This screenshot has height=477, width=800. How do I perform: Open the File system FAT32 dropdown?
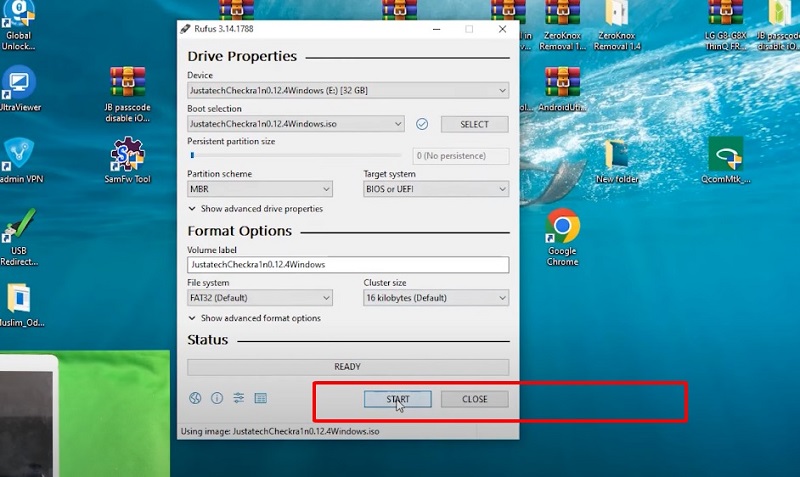[x=259, y=298]
